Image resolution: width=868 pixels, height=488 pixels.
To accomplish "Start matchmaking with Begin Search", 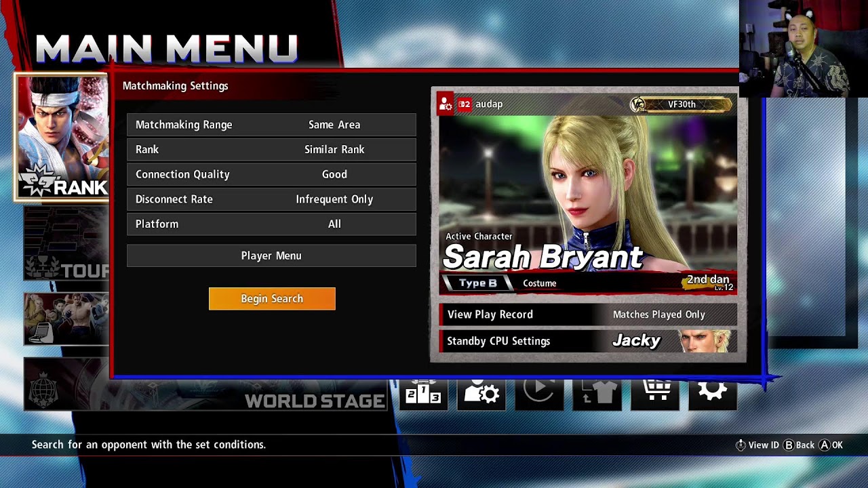I will click(x=272, y=299).
